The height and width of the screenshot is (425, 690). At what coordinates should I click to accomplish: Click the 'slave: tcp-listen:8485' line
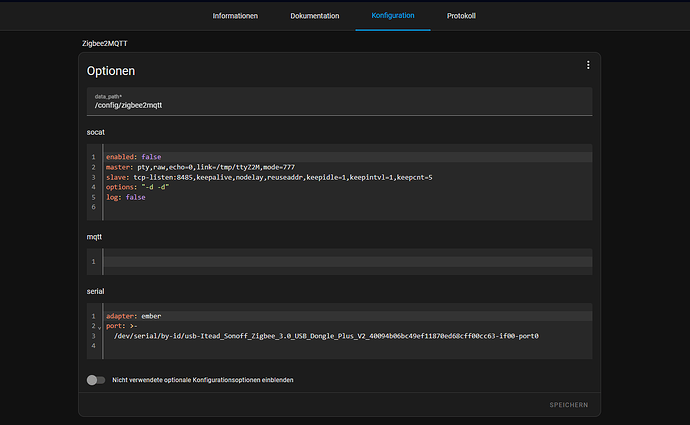pyautogui.click(x=348, y=177)
